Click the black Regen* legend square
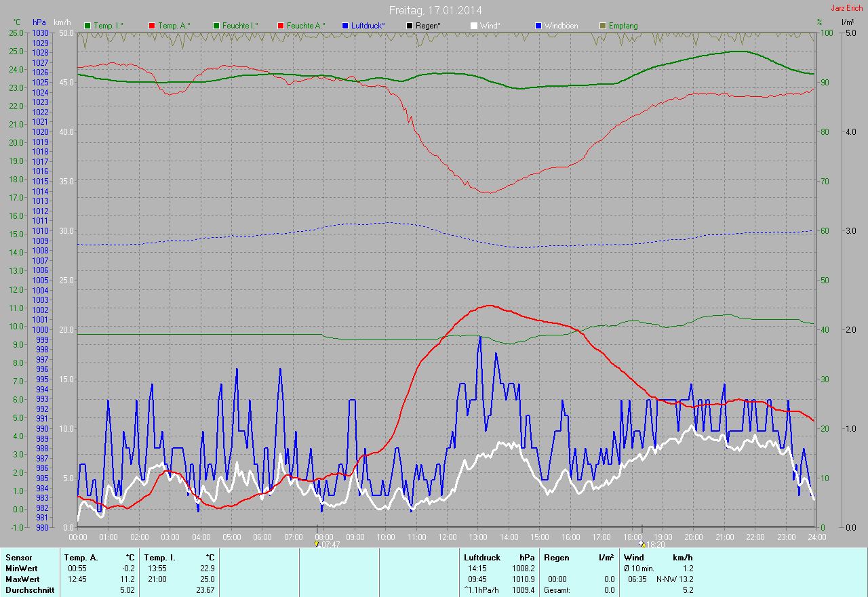 (410, 26)
